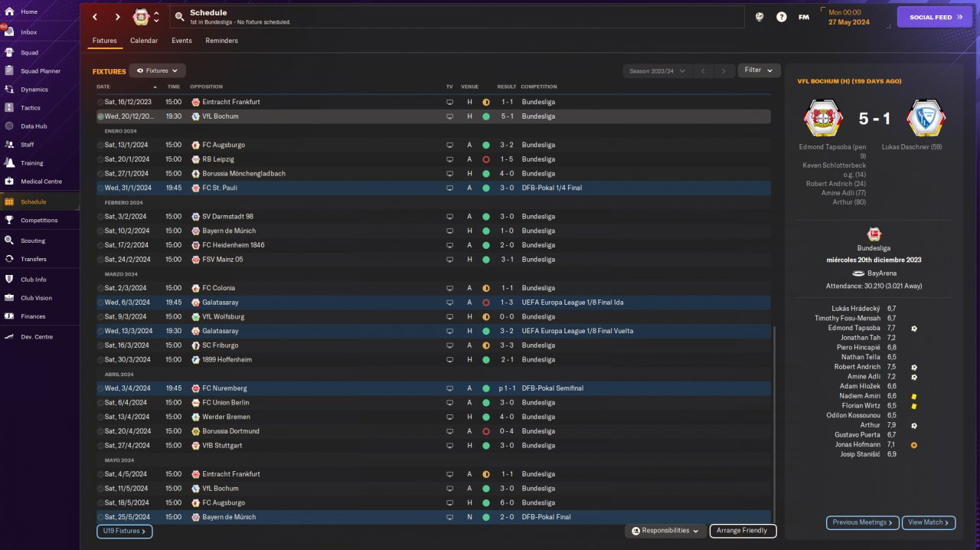Toggle the reminder checkbox for Borussia Dortmund fixture
980x550 pixels.
tap(100, 431)
